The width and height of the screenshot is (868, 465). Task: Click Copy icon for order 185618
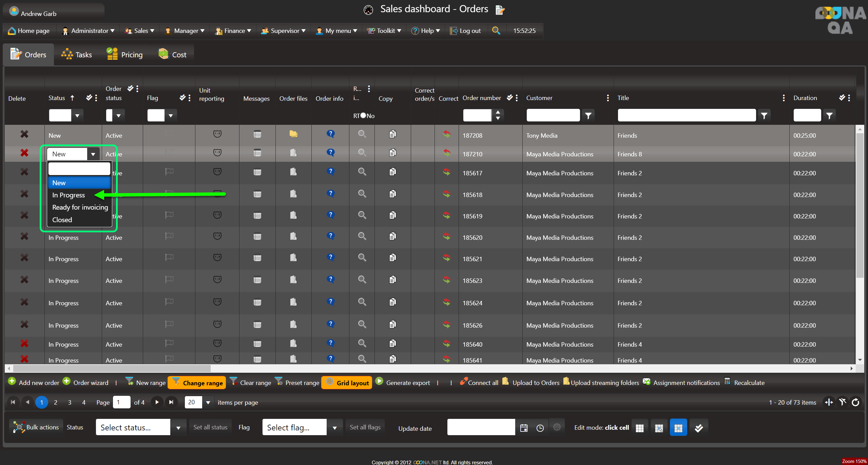point(392,194)
